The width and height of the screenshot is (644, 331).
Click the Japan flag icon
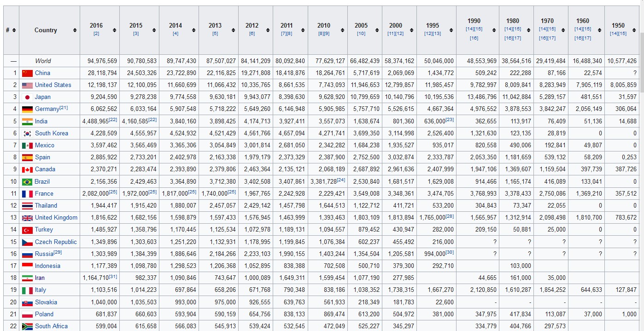(27, 97)
